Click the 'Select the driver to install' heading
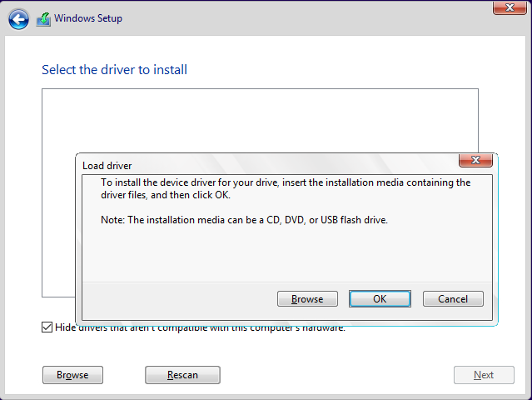Screen dimensions: 532x400 pos(114,70)
